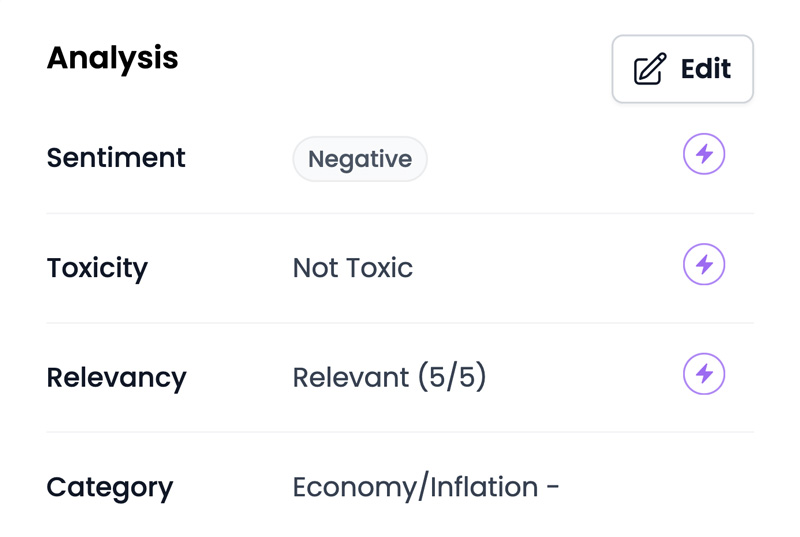Click the (5/5) relevancy score
The height and width of the screenshot is (537, 800).
point(452,377)
